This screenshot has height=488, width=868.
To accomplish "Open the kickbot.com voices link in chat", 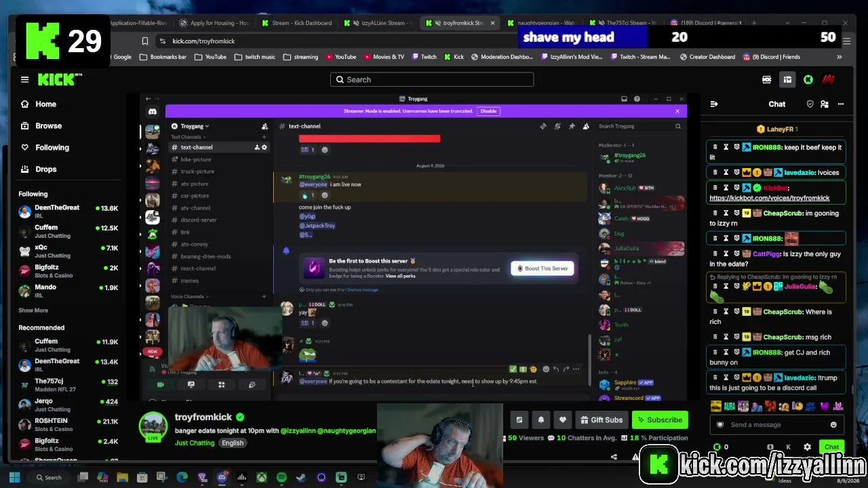I will [769, 198].
